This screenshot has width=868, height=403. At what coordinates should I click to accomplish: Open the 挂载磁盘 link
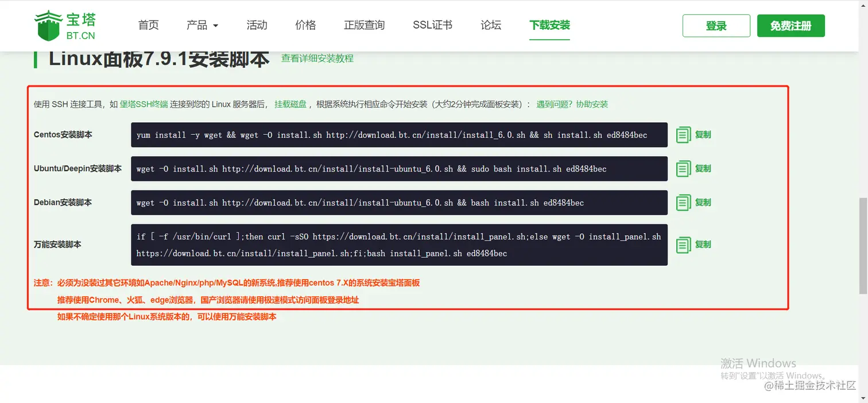[x=290, y=104]
